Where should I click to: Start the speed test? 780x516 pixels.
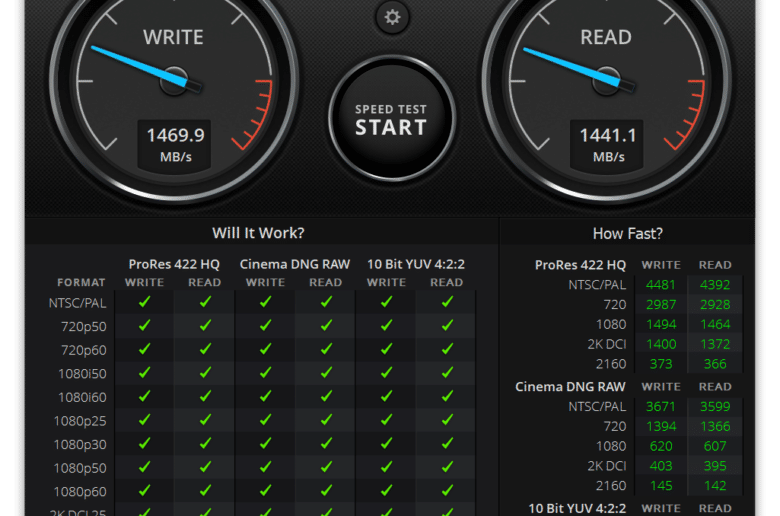click(x=392, y=119)
